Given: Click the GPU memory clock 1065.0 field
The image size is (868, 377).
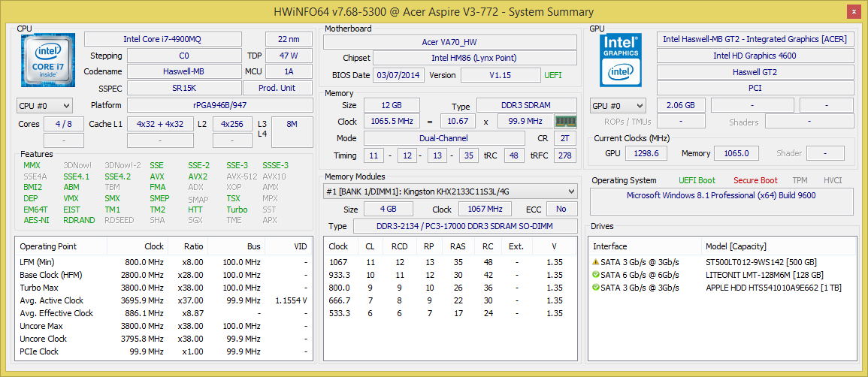Looking at the screenshot, I should (736, 153).
